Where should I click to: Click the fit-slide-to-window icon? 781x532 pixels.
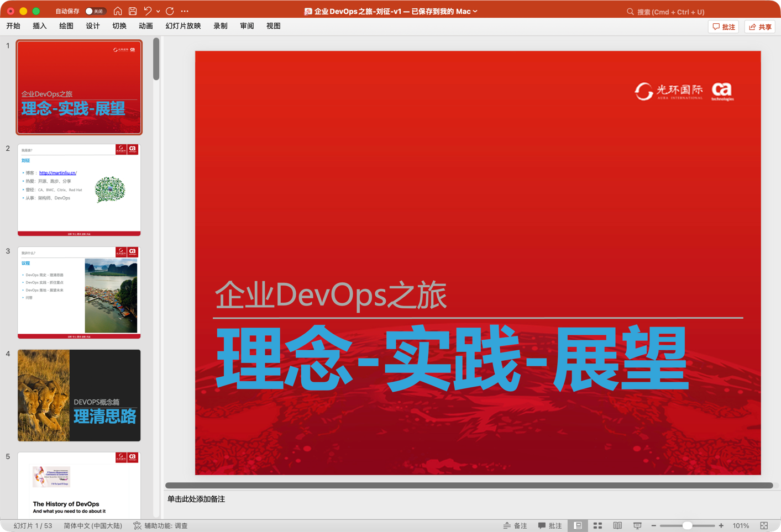(765, 525)
